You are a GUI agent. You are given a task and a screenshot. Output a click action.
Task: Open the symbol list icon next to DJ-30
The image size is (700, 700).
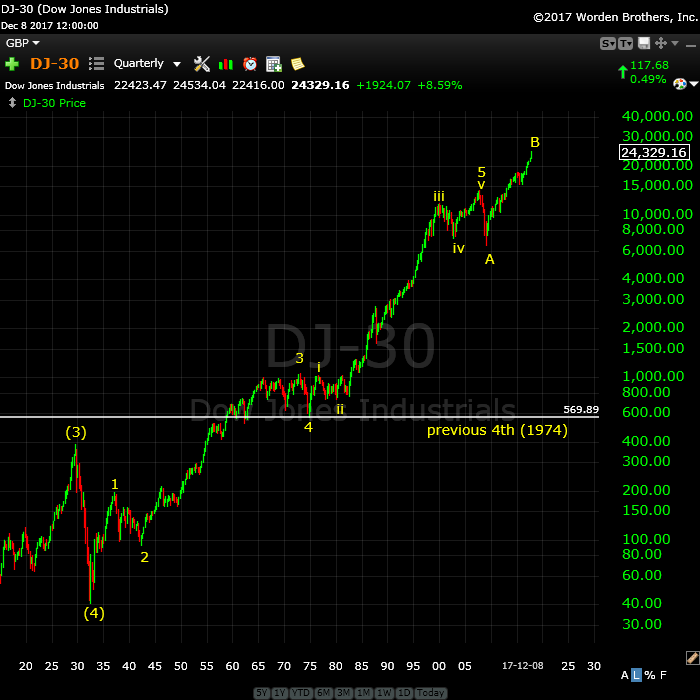coord(96,63)
